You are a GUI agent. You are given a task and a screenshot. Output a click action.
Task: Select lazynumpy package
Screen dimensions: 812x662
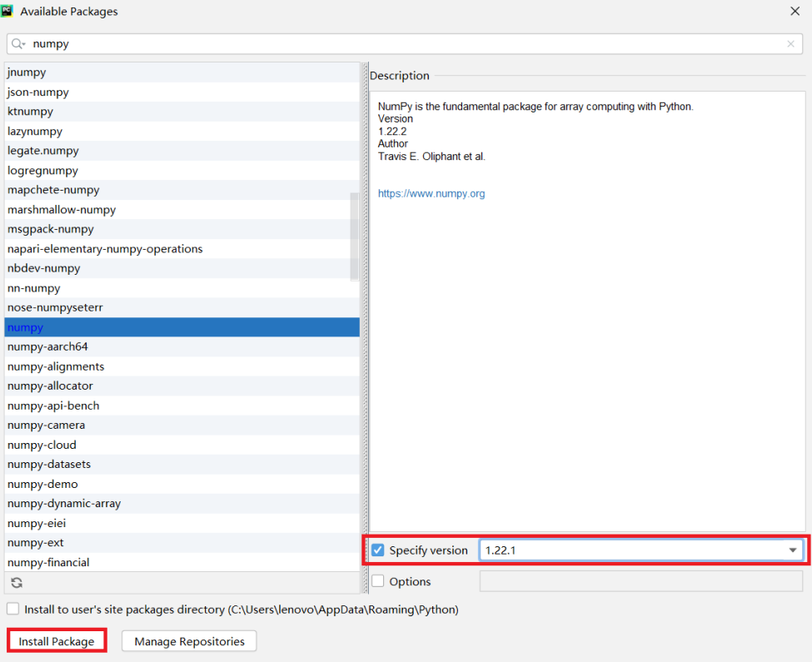pyautogui.click(x=182, y=131)
